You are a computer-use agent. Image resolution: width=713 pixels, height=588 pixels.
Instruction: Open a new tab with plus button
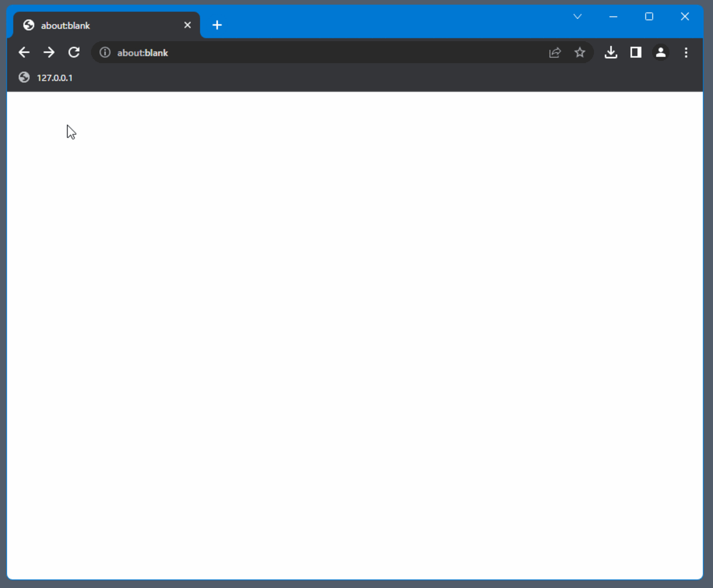coord(217,25)
